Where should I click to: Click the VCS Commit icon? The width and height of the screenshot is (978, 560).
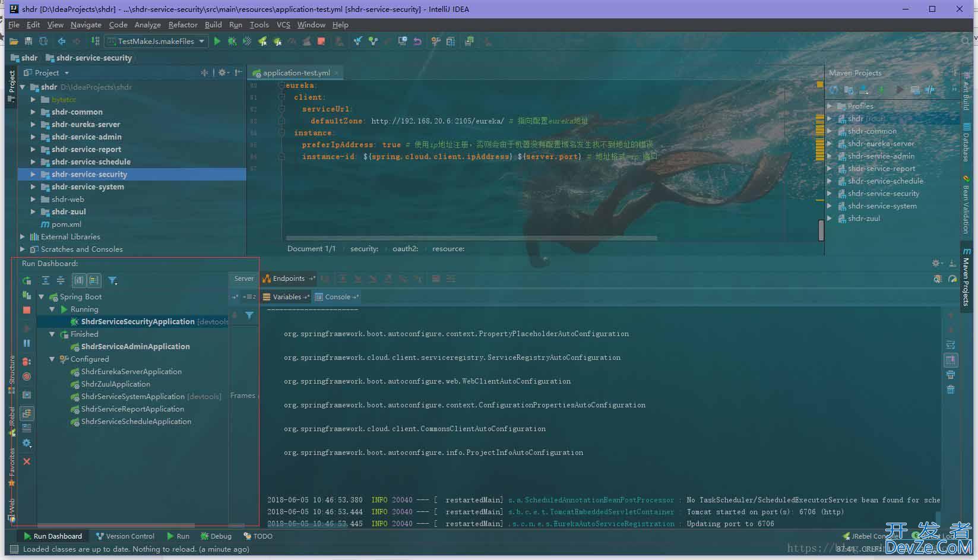pos(373,41)
